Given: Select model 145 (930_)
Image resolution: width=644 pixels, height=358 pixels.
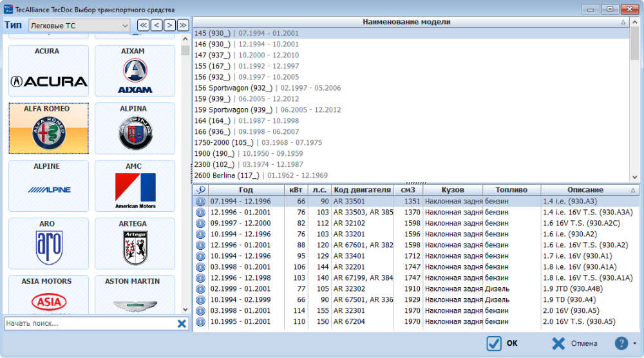Looking at the screenshot, I should (411, 33).
